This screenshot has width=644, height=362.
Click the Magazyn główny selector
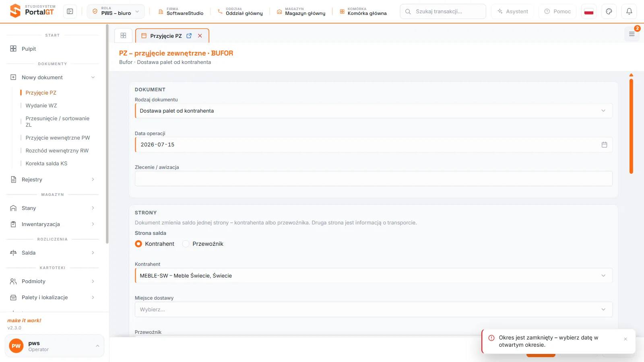click(301, 11)
